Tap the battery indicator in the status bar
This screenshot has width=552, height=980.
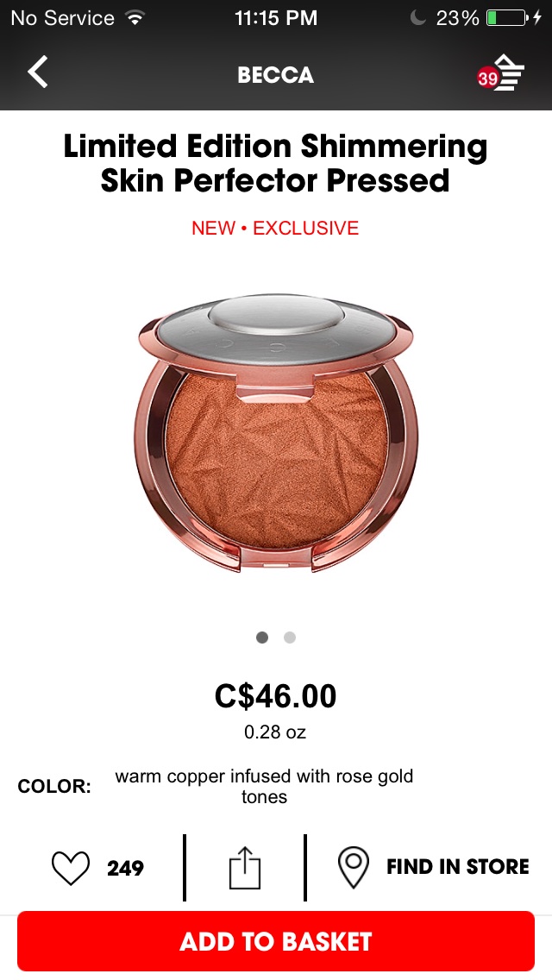[509, 18]
